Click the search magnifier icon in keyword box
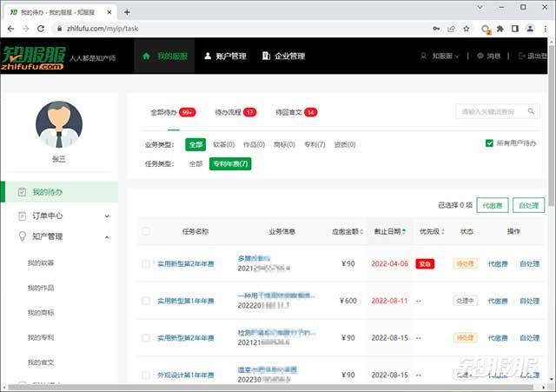This screenshot has height=392, width=556. (532, 112)
